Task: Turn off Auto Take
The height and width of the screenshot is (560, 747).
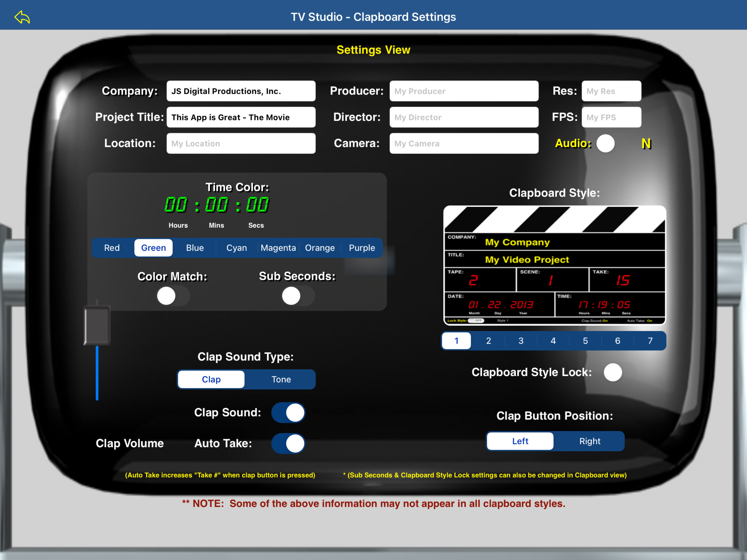Action: [x=288, y=444]
